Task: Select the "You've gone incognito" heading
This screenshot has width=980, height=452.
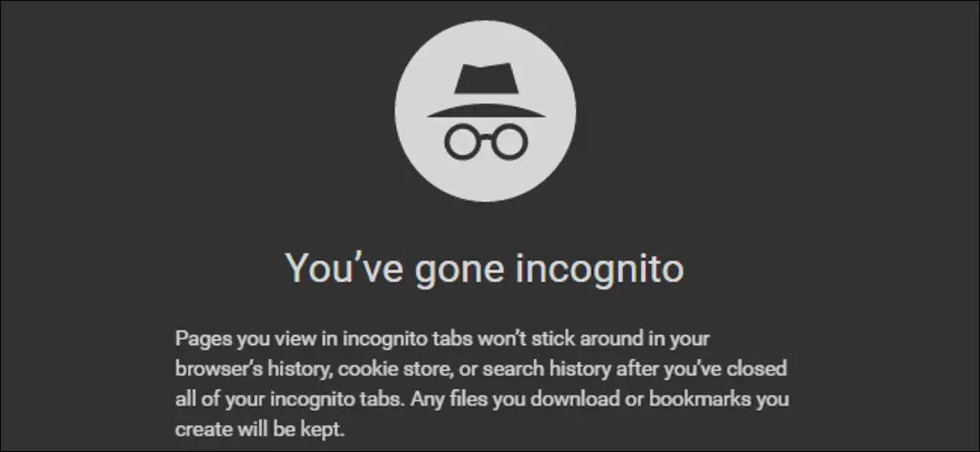Action: pyautogui.click(x=483, y=267)
